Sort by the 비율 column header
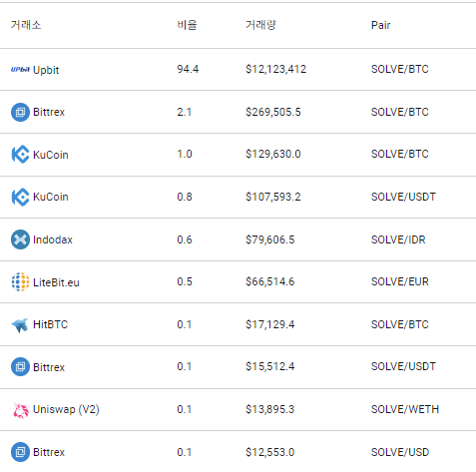 pyautogui.click(x=187, y=25)
